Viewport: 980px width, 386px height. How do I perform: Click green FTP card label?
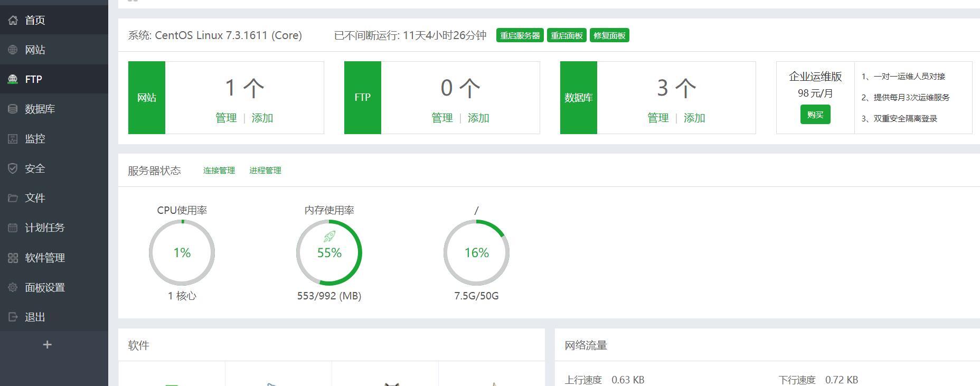pos(363,98)
